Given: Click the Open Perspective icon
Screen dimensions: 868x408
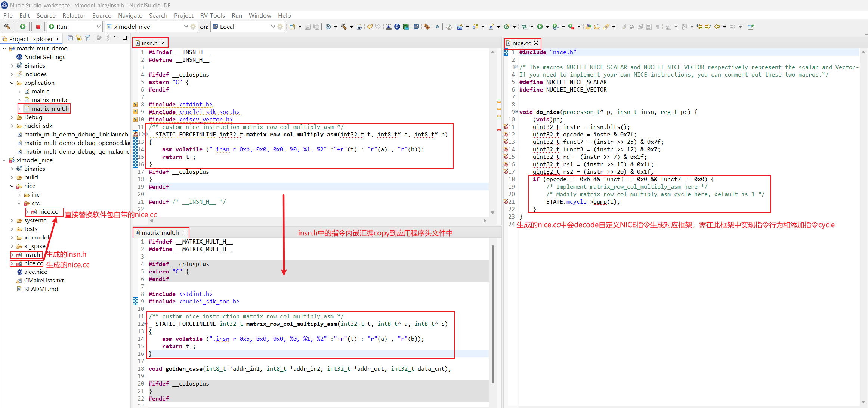Looking at the screenshot, I should coord(751,27).
